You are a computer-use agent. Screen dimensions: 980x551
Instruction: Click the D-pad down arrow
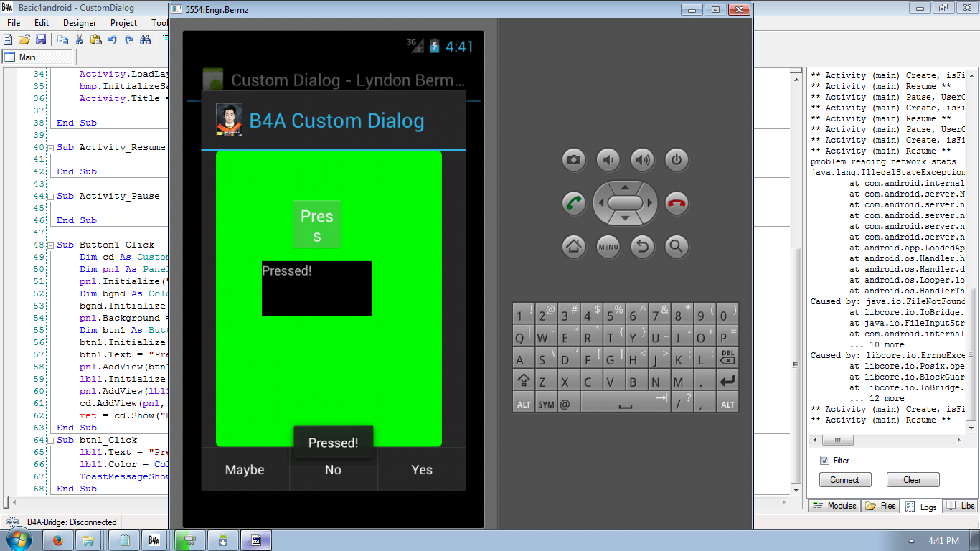click(x=625, y=219)
